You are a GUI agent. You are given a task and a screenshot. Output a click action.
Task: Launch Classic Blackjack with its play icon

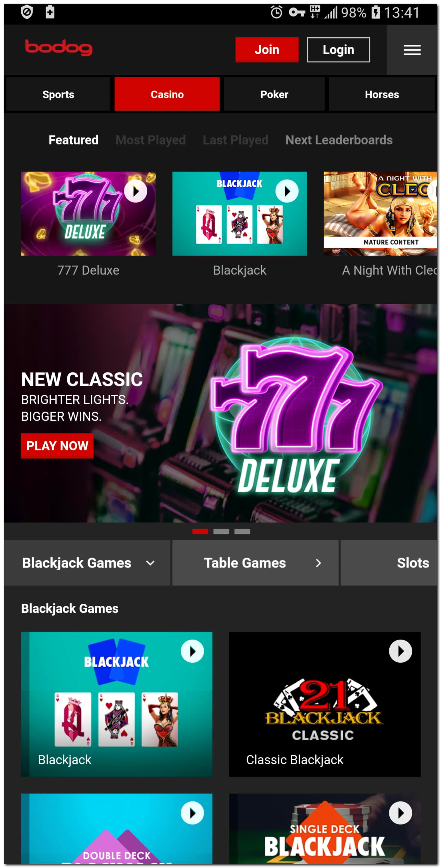(400, 651)
